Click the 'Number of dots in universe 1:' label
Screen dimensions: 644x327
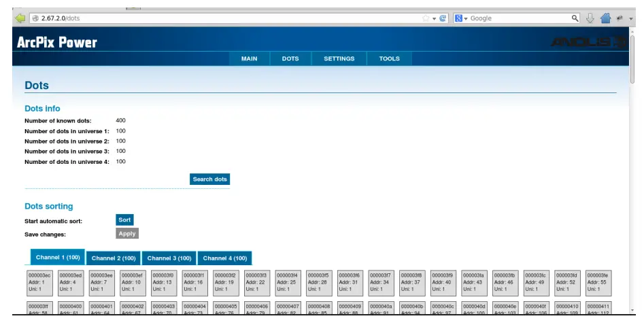[67, 131]
